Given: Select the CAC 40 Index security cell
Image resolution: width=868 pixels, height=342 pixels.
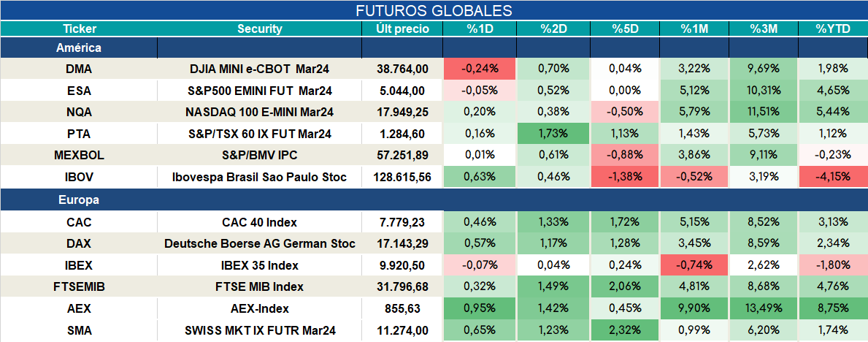Looking at the screenshot, I should point(260,222).
